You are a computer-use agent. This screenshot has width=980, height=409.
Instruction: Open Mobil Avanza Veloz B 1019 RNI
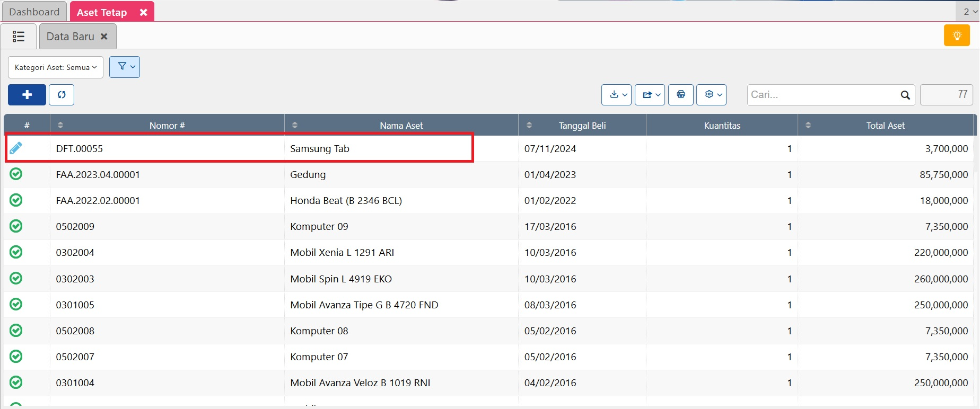[x=360, y=383]
